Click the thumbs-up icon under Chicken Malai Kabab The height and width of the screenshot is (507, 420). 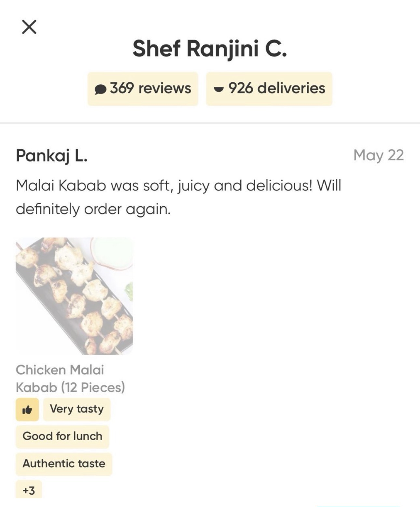tap(27, 410)
